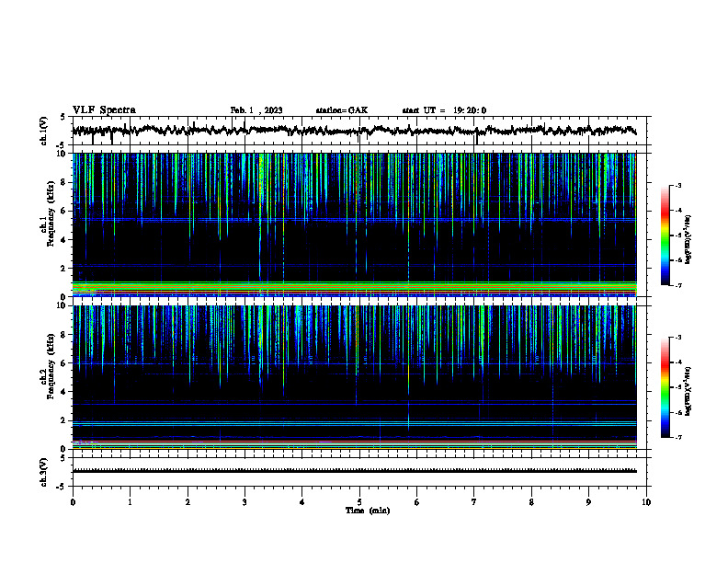
Task: Click the 2 minute tick on the time axis
Action: coord(188,502)
